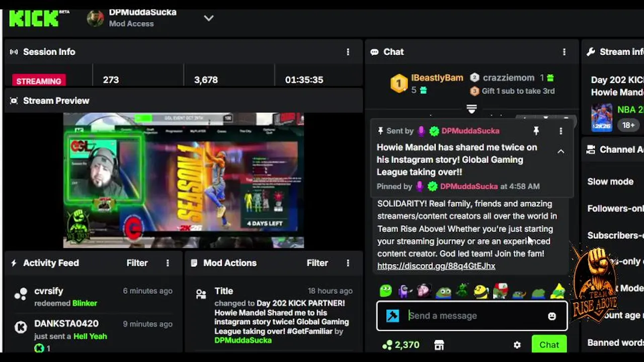The height and width of the screenshot is (362, 644).
Task: Click the 18+ mature content badge
Action: click(x=628, y=125)
